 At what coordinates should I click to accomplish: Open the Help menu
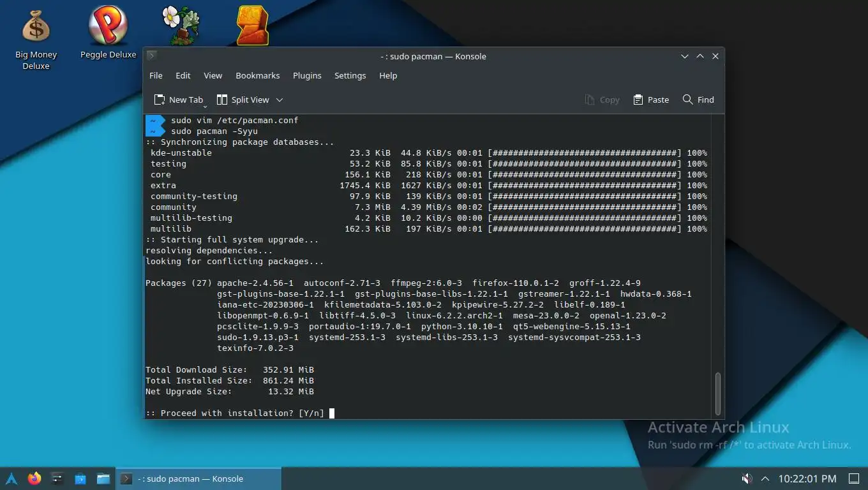pyautogui.click(x=388, y=75)
